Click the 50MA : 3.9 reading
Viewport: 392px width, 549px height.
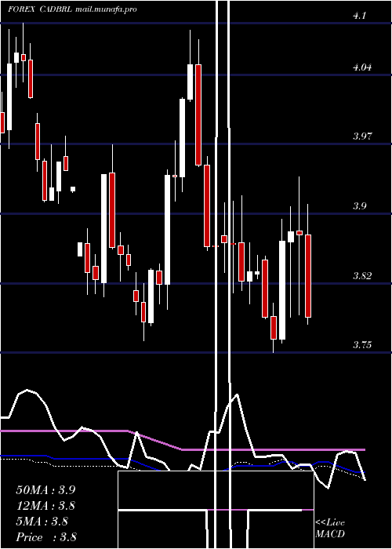(45, 489)
